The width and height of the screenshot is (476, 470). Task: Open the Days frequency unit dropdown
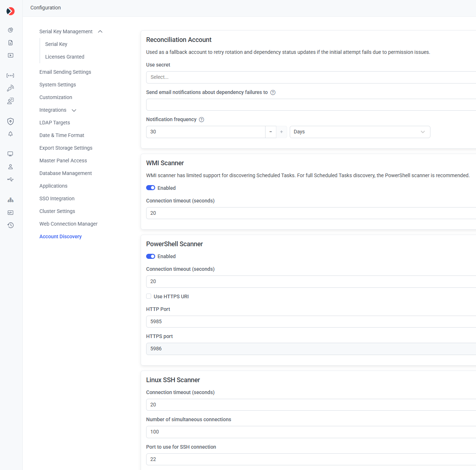click(360, 132)
